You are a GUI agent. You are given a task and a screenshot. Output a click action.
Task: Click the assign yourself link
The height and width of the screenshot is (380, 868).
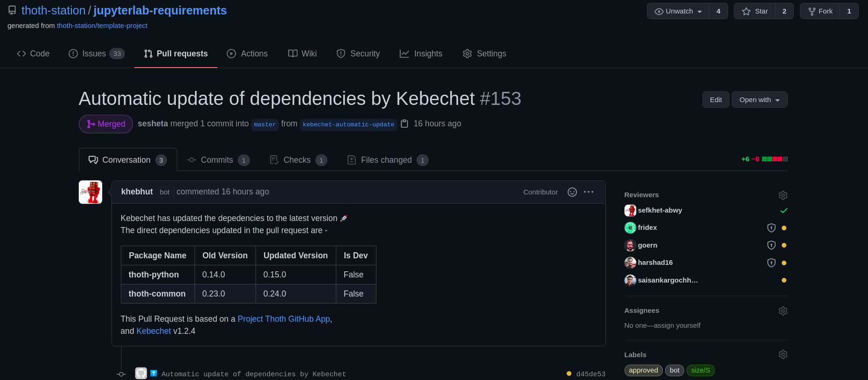point(677,325)
